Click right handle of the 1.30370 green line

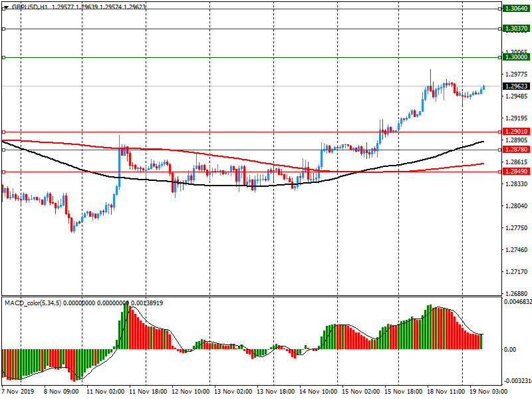pyautogui.click(x=500, y=29)
